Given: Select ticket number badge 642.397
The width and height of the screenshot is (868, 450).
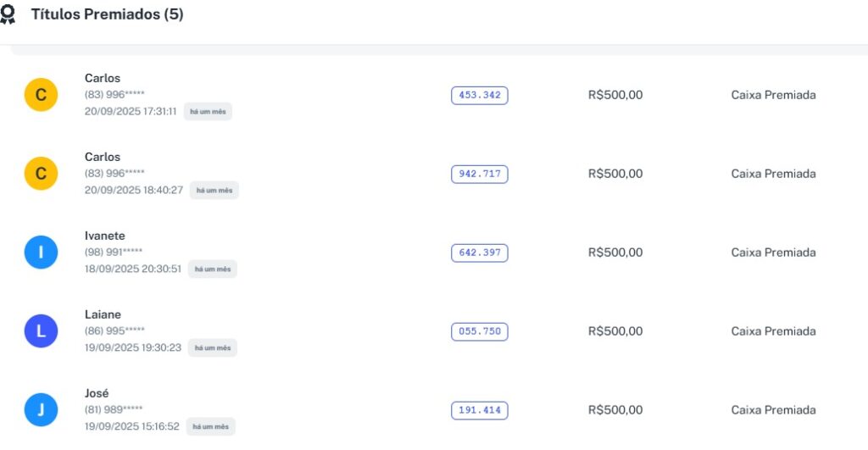Looking at the screenshot, I should 479,253.
